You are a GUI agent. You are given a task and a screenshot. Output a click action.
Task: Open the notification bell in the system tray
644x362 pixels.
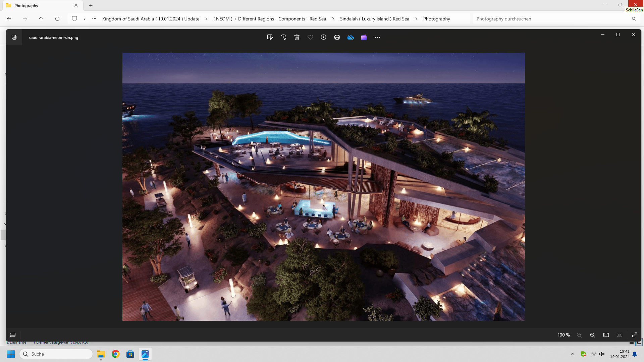coord(635,354)
